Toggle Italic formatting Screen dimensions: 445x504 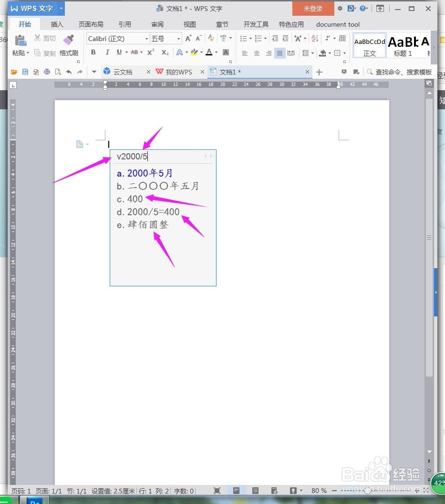point(107,52)
